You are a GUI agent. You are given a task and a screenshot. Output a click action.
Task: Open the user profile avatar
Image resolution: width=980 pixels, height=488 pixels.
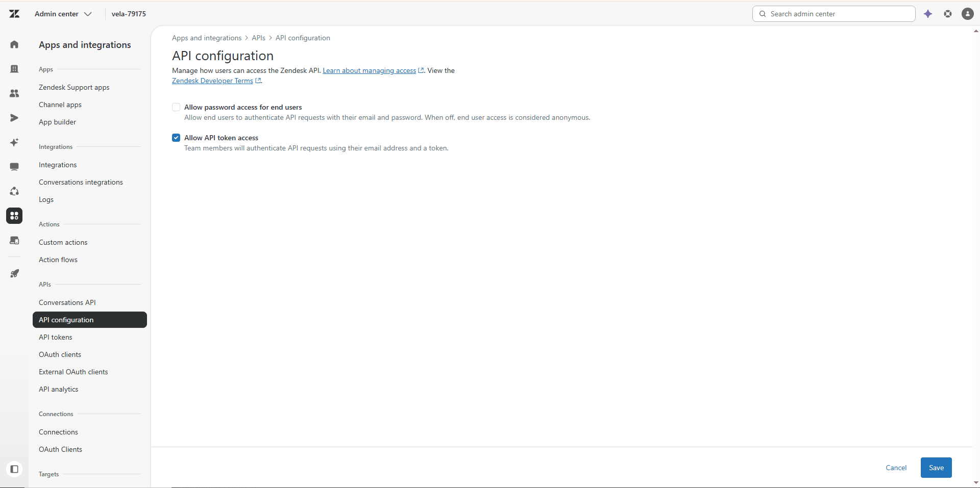[x=968, y=14]
